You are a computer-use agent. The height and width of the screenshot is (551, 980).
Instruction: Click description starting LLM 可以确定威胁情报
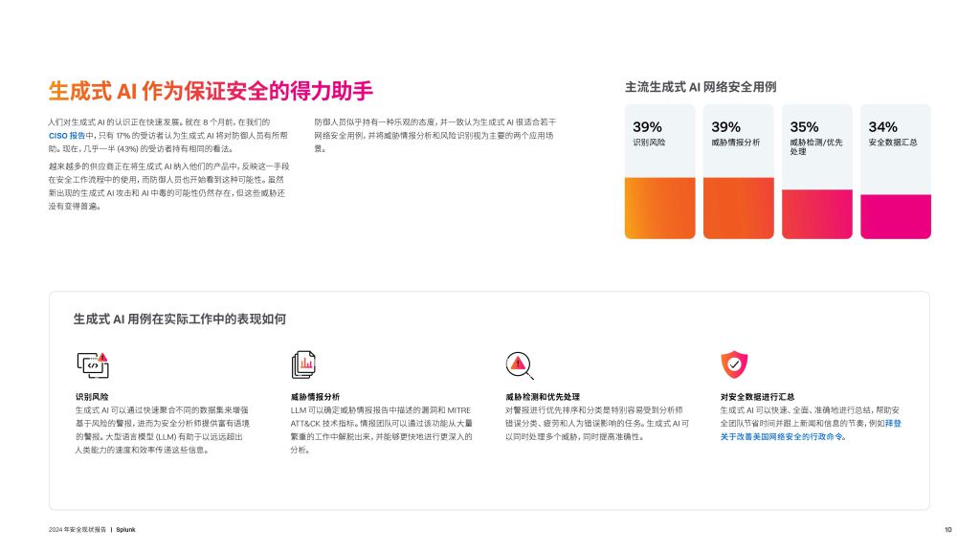coord(381,430)
